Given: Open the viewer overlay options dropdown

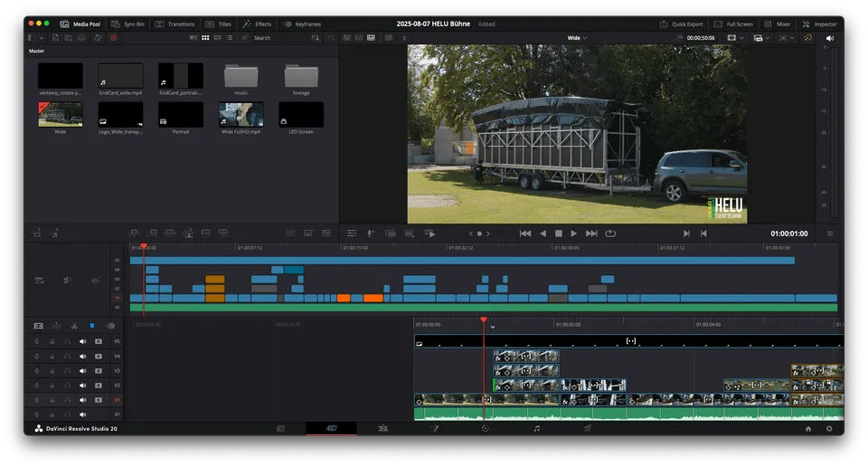Looking at the screenshot, I should click(x=761, y=38).
